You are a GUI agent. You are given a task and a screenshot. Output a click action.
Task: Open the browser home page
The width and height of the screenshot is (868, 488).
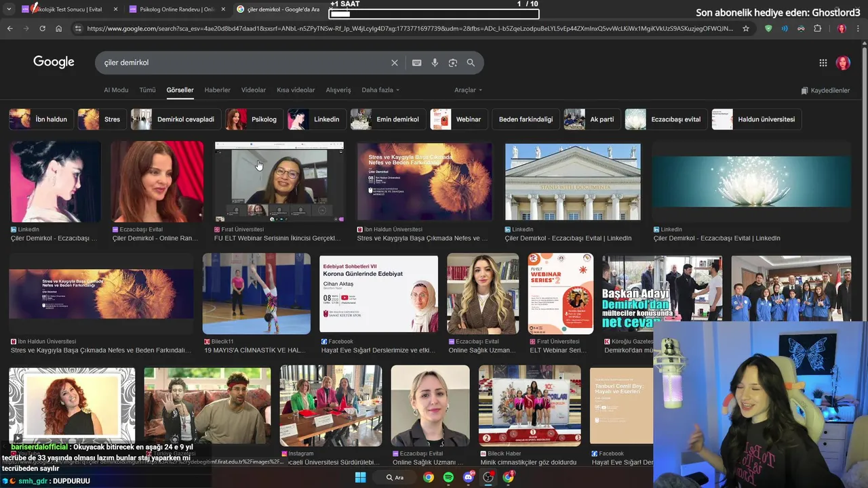point(58,28)
